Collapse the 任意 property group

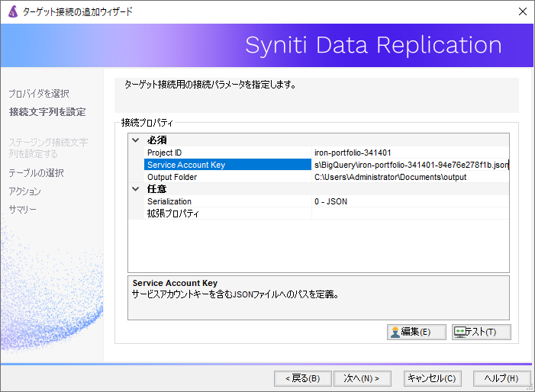[x=135, y=189]
